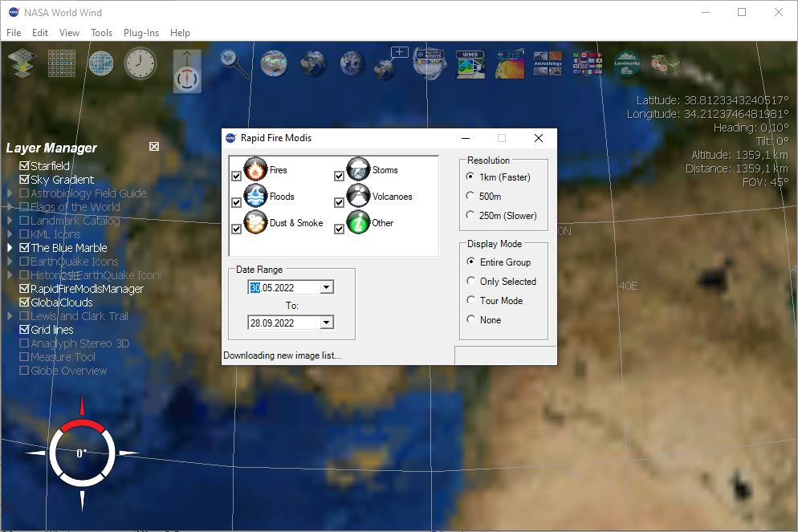
Task: Disable the GlobalClouds layer checkbox
Action: (x=24, y=303)
